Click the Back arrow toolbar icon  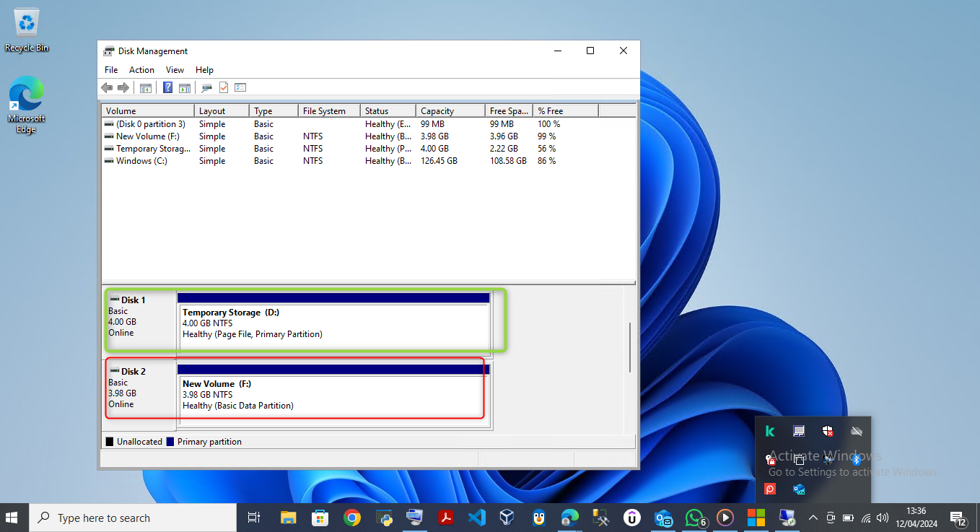tap(107, 87)
